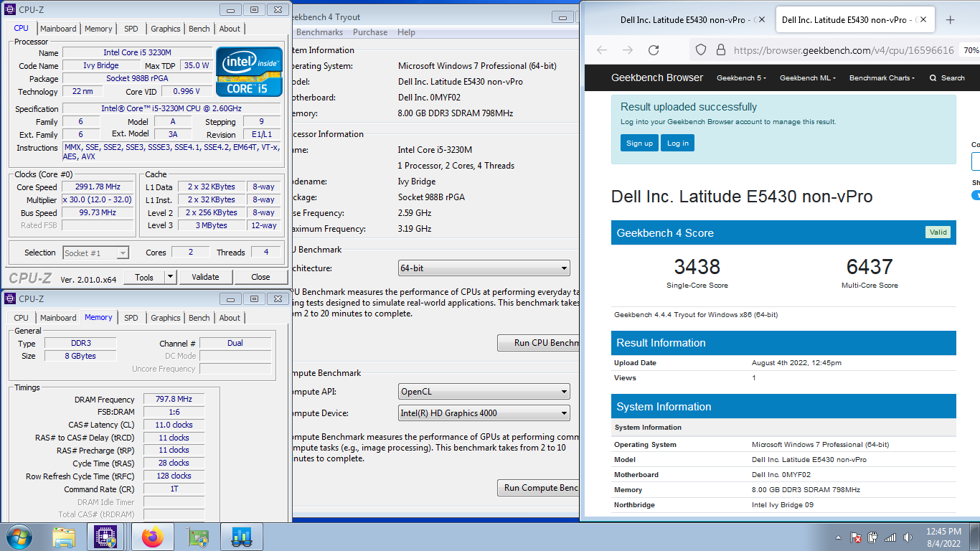This screenshot has width=980, height=551.
Task: Open Geekbench 5 dropdown menu
Action: 741,77
